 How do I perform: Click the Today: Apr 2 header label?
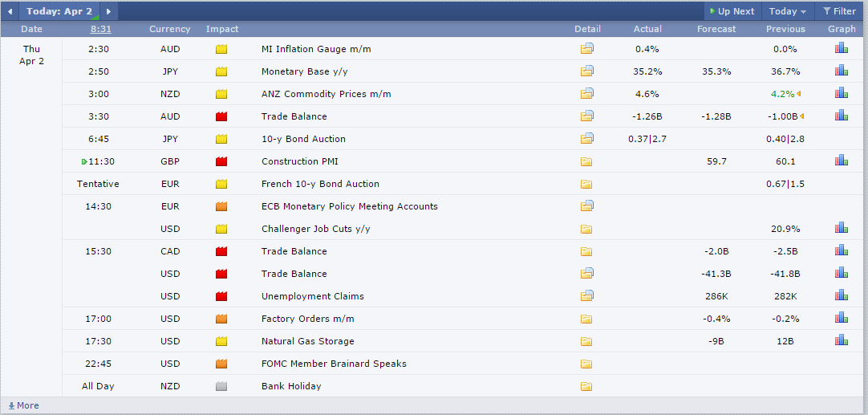pyautogui.click(x=59, y=11)
